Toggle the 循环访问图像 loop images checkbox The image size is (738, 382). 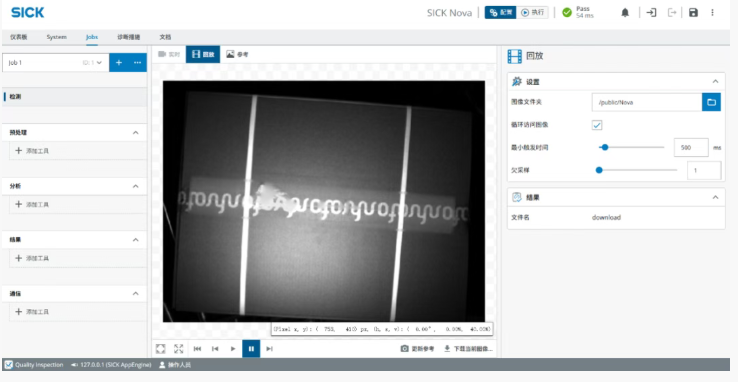[597, 125]
